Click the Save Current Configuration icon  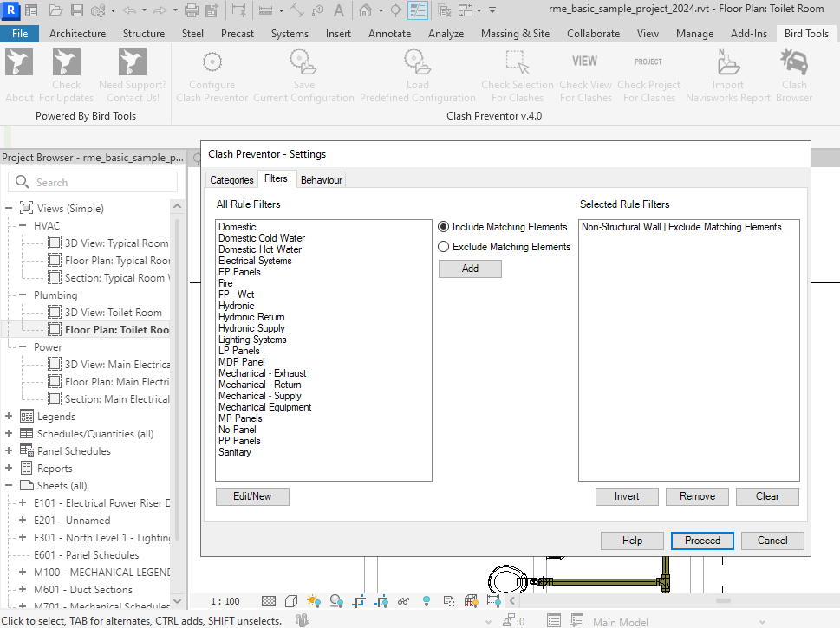click(303, 62)
